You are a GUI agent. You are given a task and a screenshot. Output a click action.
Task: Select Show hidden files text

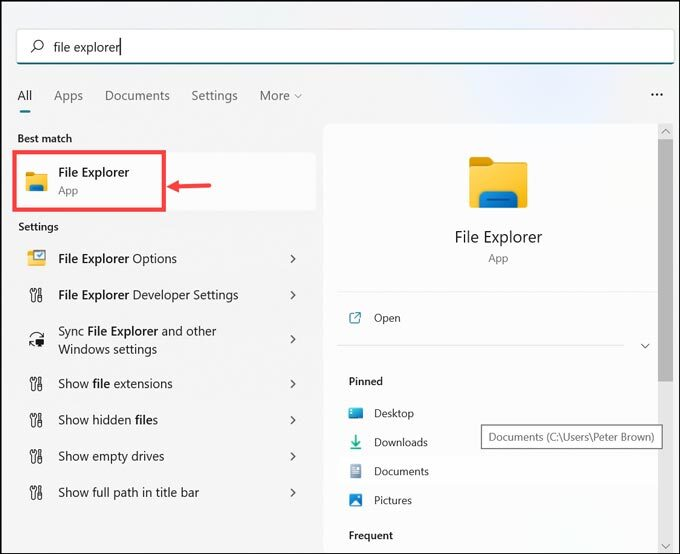(108, 420)
